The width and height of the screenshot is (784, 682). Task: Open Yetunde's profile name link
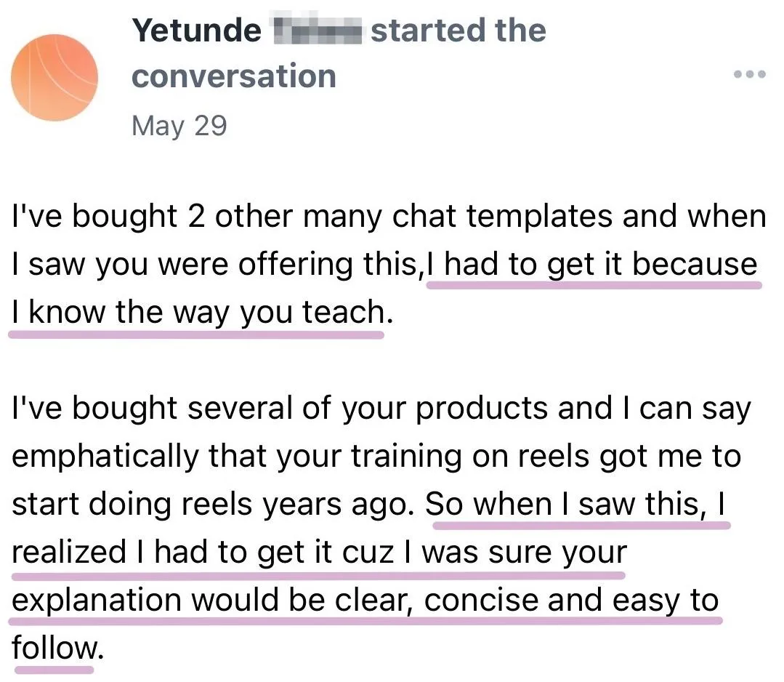(196, 31)
